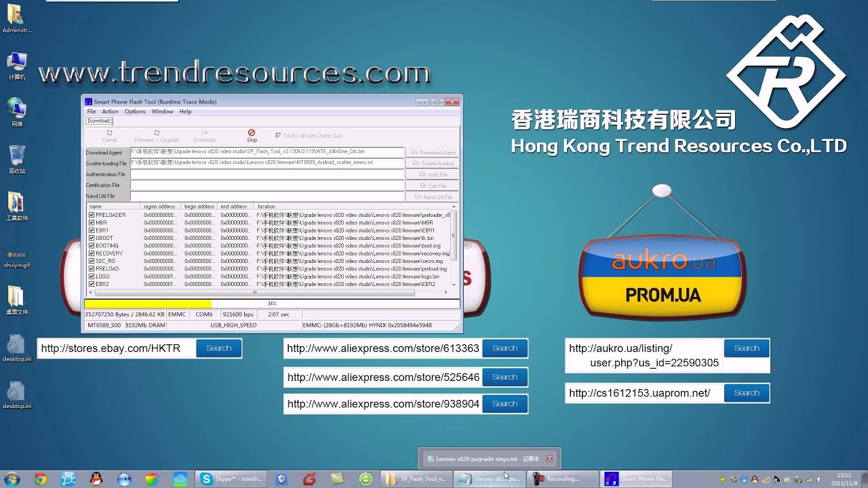Click the 'location' column header

[351, 206]
